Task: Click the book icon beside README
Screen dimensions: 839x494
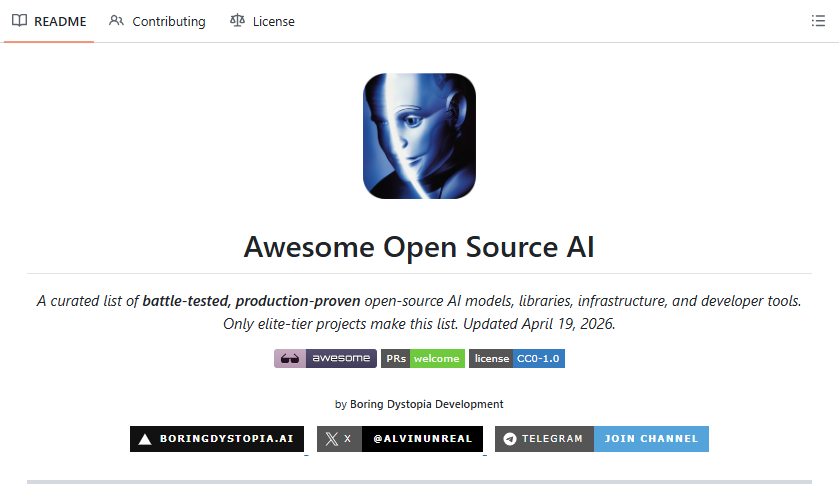Action: 19,21
